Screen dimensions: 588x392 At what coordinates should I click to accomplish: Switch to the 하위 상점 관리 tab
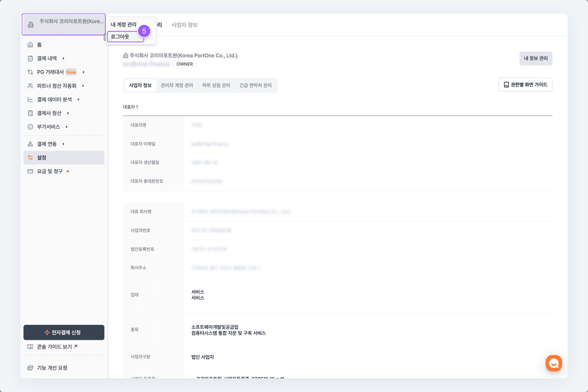point(216,85)
